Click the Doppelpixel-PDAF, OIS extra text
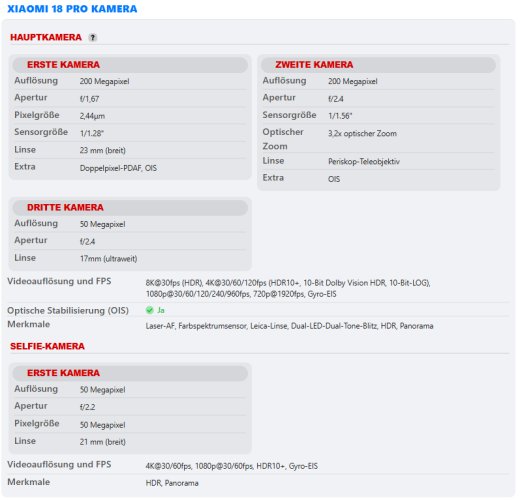The width and height of the screenshot is (520, 500). tap(118, 168)
